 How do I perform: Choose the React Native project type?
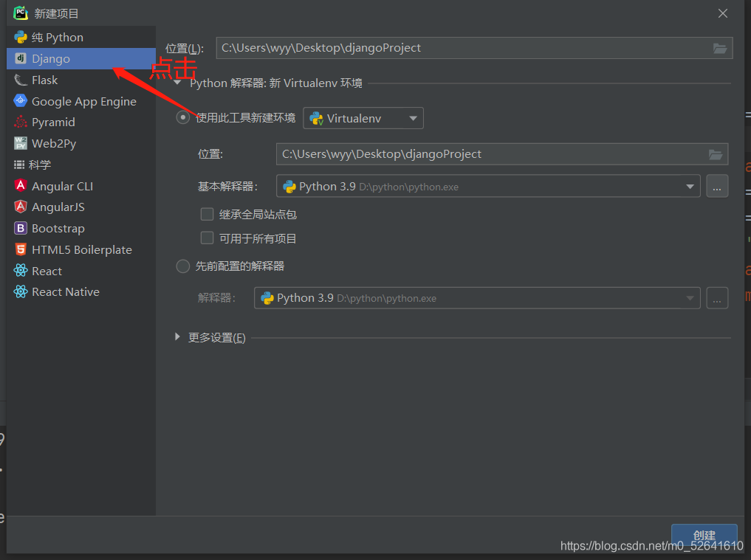pos(81,292)
